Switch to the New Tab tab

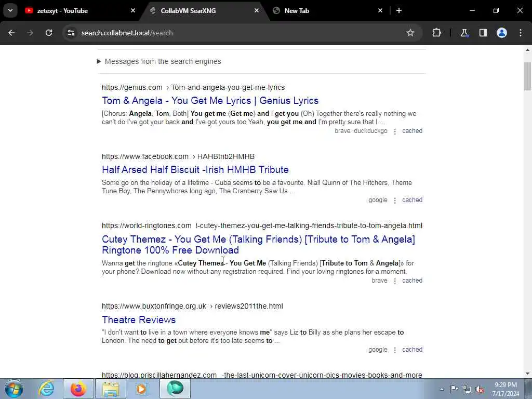pos(326,10)
